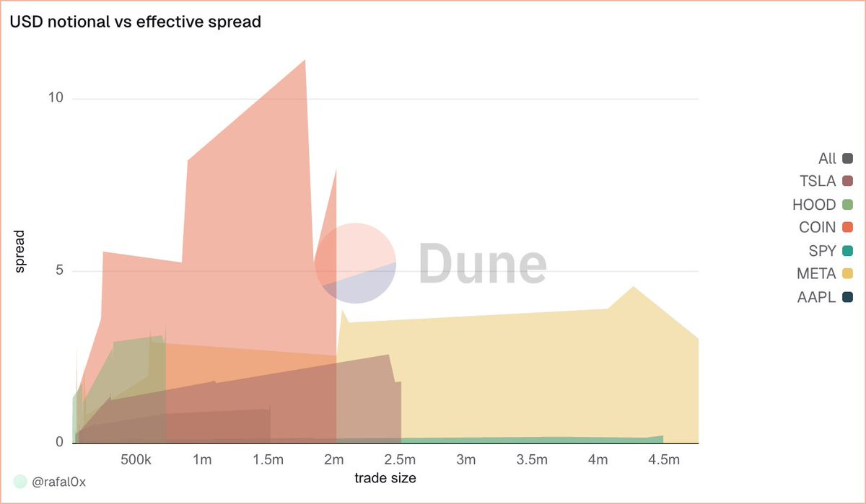Click the COIN orange legend swatch
The image size is (866, 504).
pyautogui.click(x=847, y=228)
